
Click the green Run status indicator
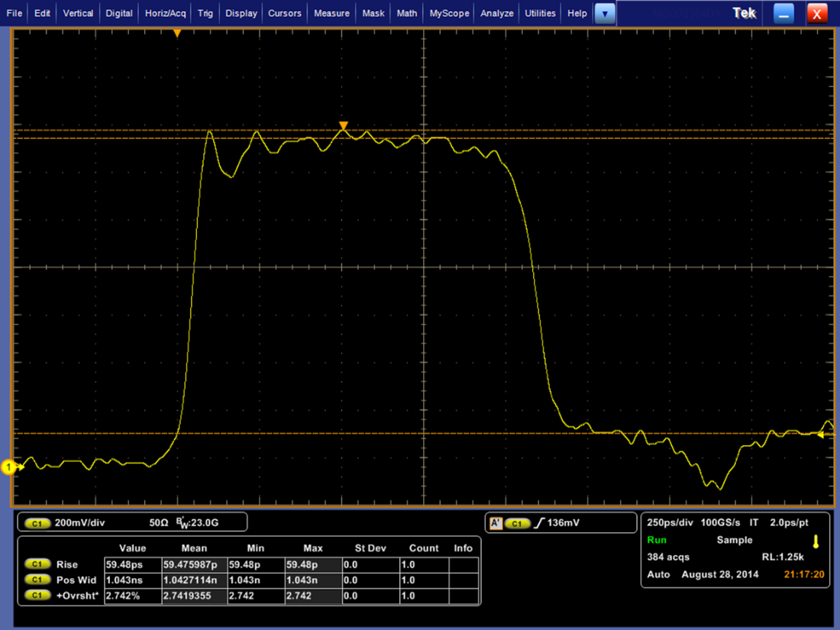(657, 540)
